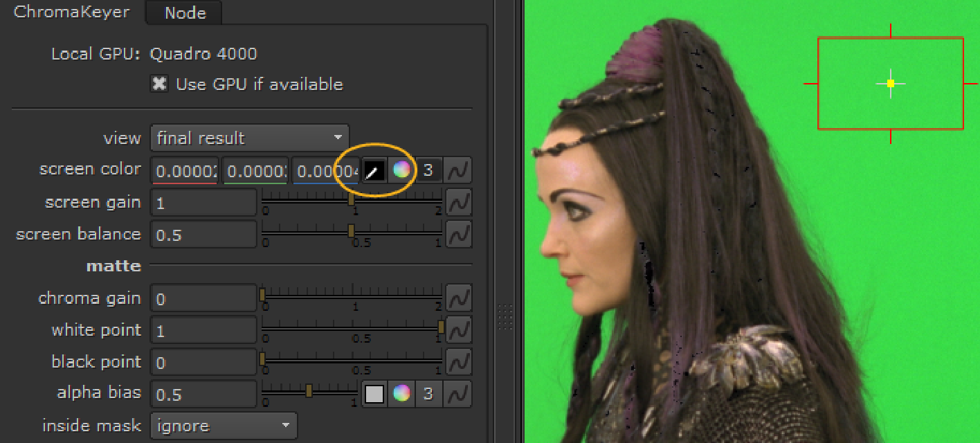Open the alpha bias color wheel picker

401,394
